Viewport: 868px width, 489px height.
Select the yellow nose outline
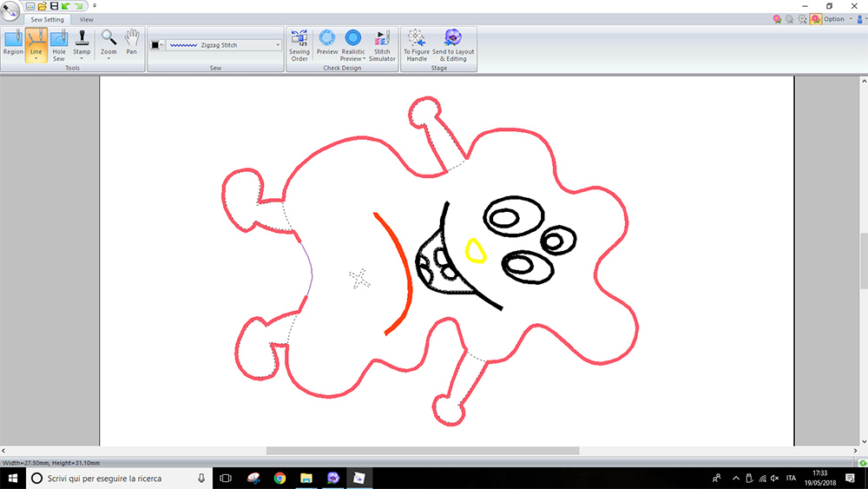point(475,250)
